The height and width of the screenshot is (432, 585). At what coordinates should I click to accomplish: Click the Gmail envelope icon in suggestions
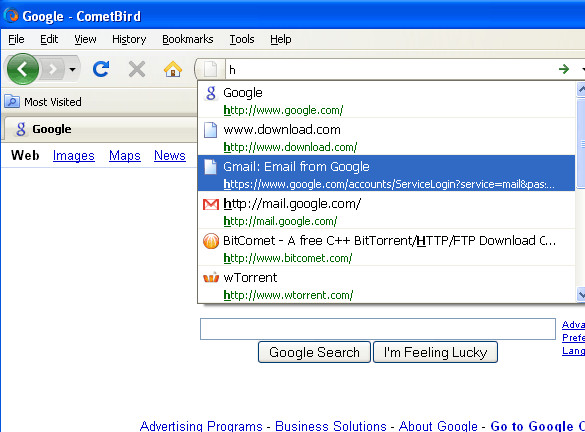211,204
